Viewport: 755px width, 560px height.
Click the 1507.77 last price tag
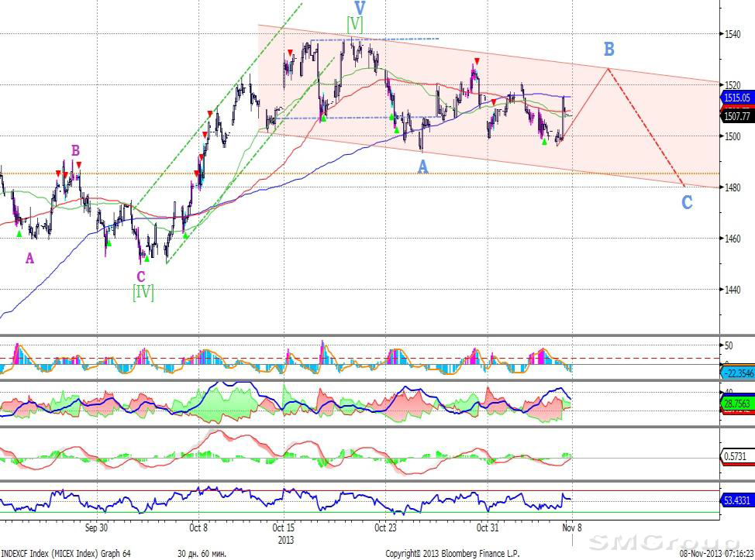coord(736,116)
